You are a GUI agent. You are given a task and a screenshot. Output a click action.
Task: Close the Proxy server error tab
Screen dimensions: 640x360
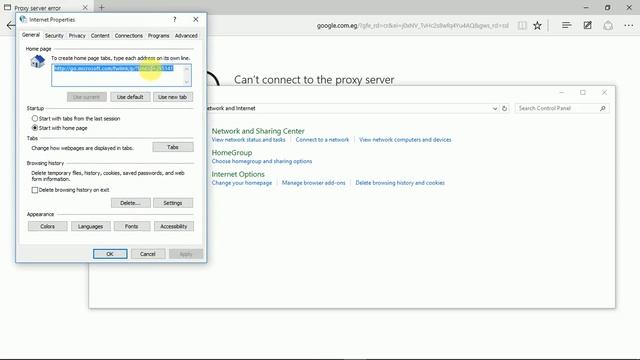pos(85,7)
